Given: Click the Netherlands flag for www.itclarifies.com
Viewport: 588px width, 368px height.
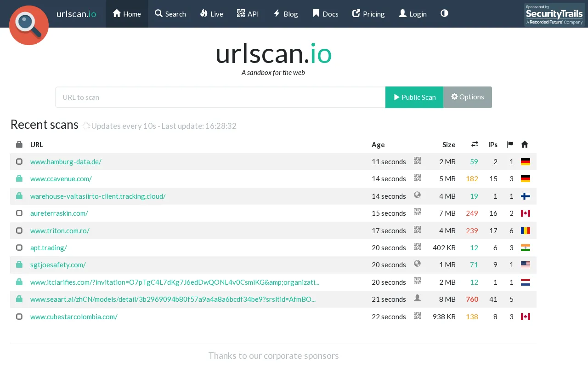Looking at the screenshot, I should 526,282.
